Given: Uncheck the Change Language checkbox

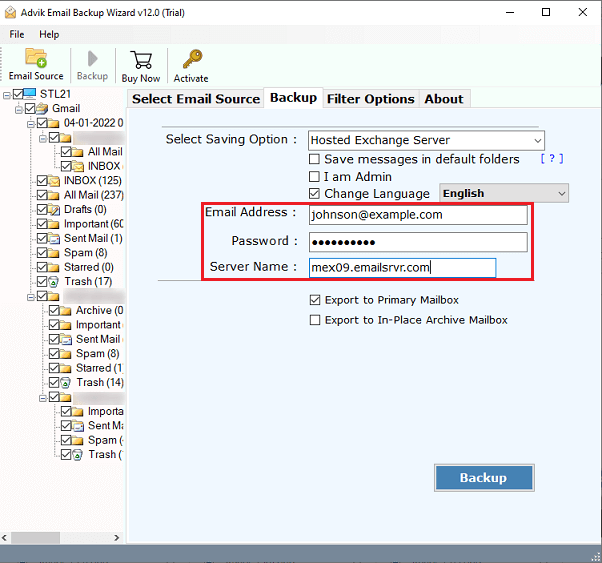Looking at the screenshot, I should click(314, 194).
